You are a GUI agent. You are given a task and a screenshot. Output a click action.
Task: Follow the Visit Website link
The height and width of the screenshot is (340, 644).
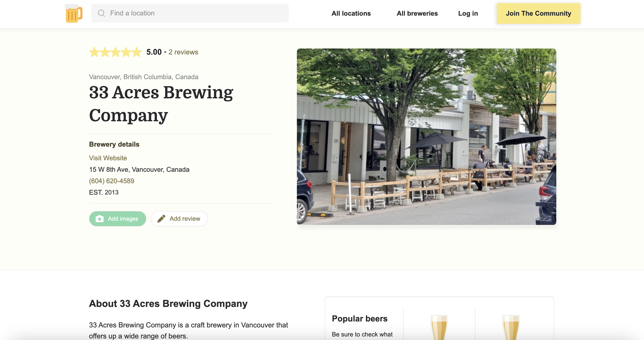click(x=108, y=158)
